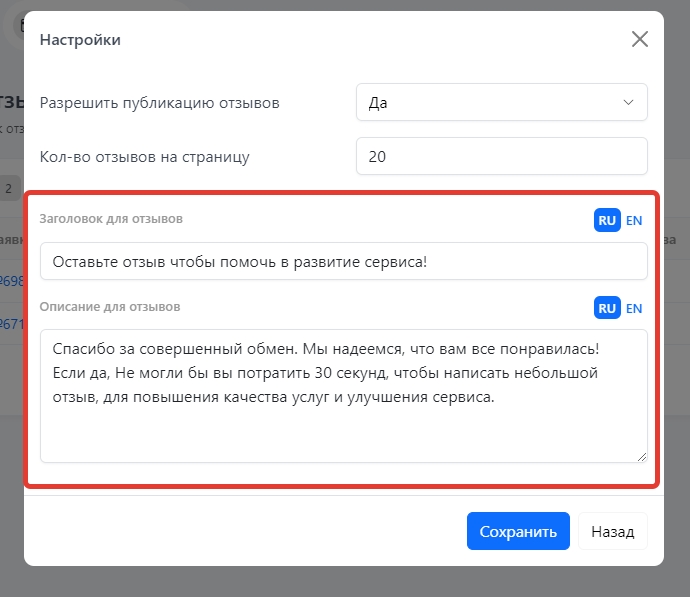
Task: Click the textarea resize handle corner
Action: [x=642, y=457]
